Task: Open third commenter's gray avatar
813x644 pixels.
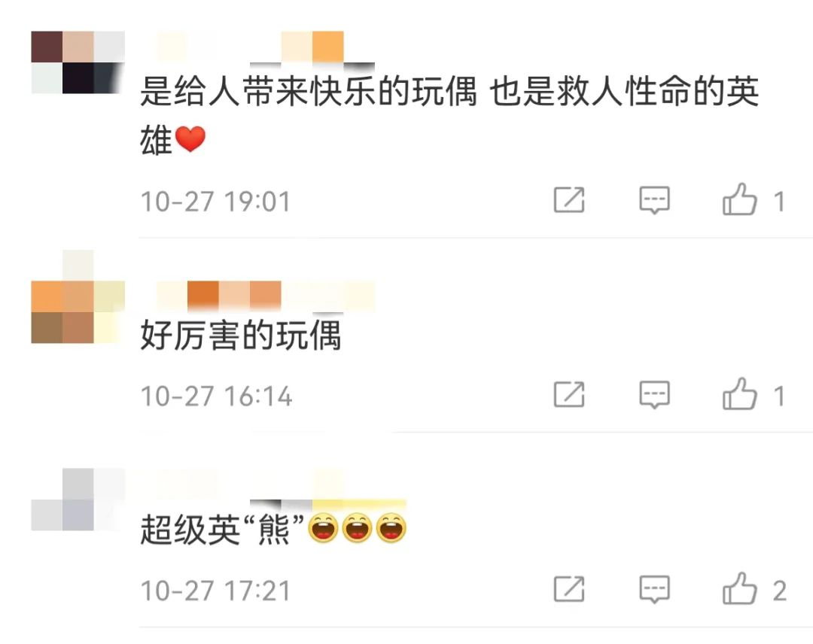Action: point(78,500)
